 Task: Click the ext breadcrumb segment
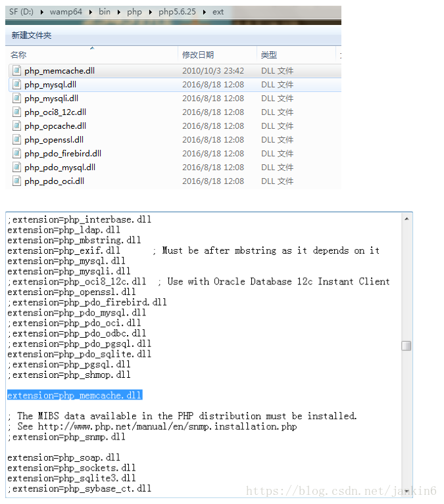pos(218,12)
